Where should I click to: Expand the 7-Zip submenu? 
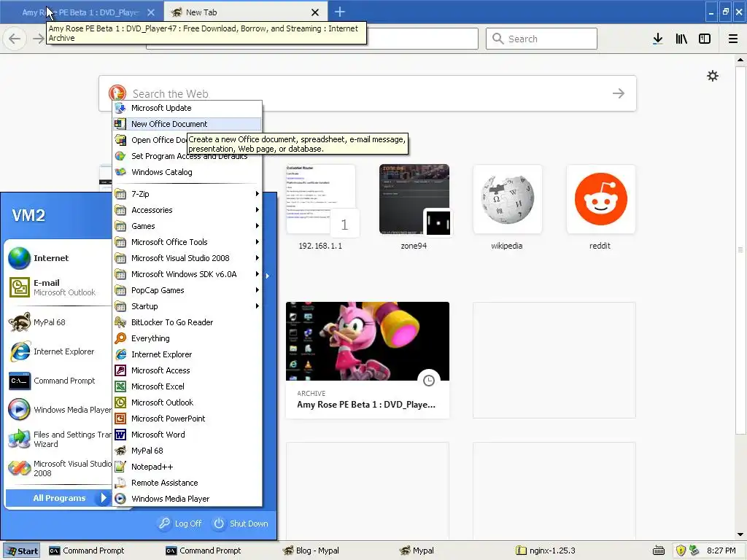coord(187,194)
